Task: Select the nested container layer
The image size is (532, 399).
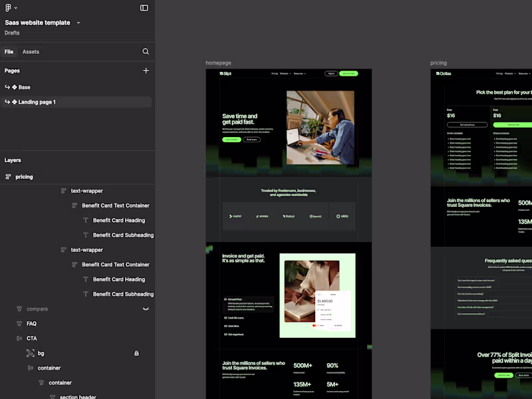Action: click(60, 383)
